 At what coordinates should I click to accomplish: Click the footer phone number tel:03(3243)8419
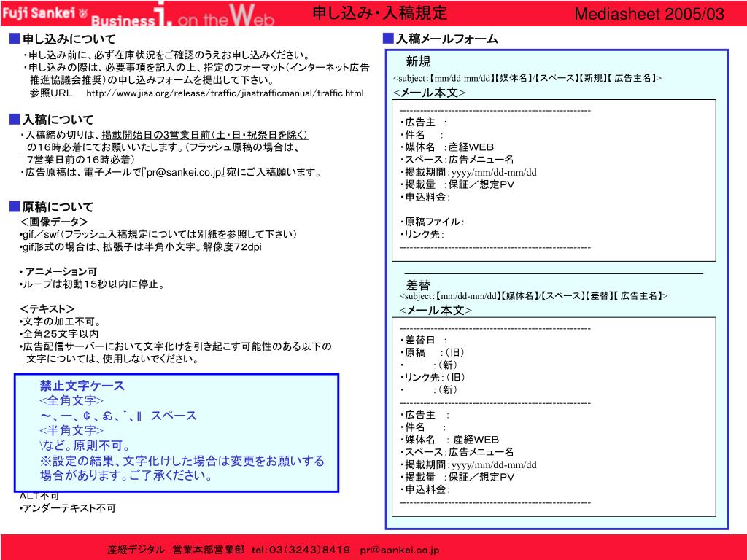[301, 550]
